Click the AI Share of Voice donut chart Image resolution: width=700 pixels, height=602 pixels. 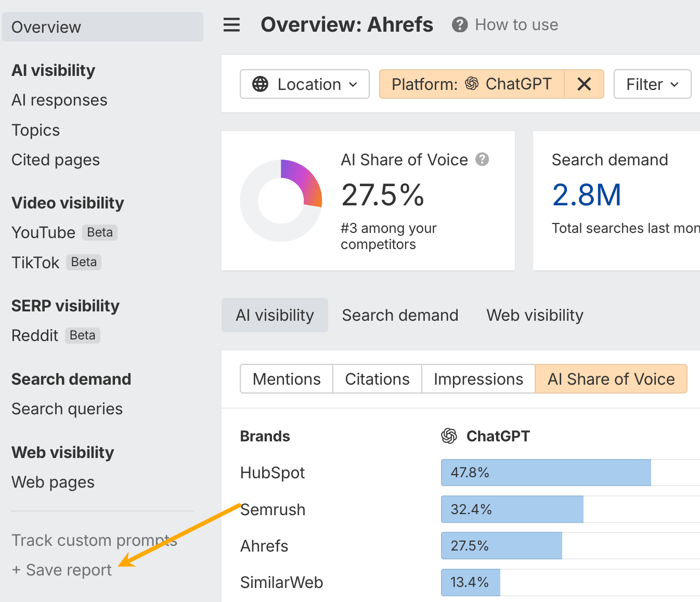pos(281,201)
